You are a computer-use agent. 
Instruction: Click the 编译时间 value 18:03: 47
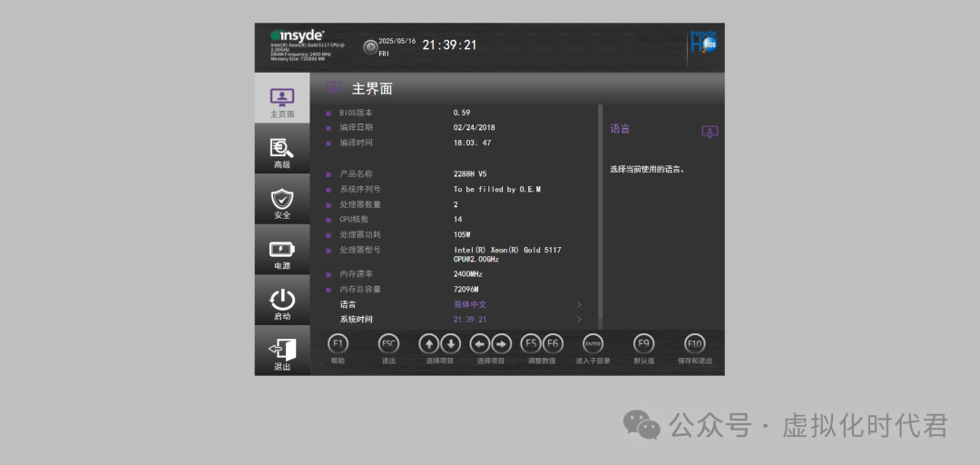(473, 143)
